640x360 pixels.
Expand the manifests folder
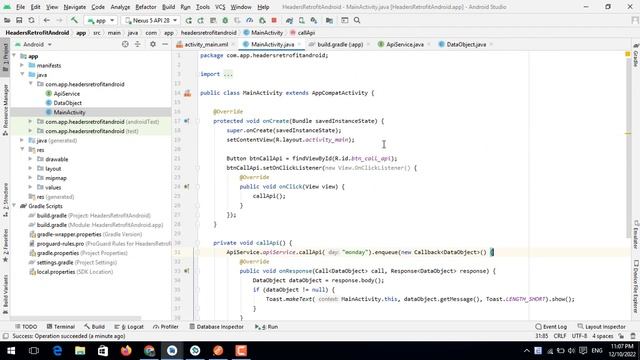click(22, 65)
